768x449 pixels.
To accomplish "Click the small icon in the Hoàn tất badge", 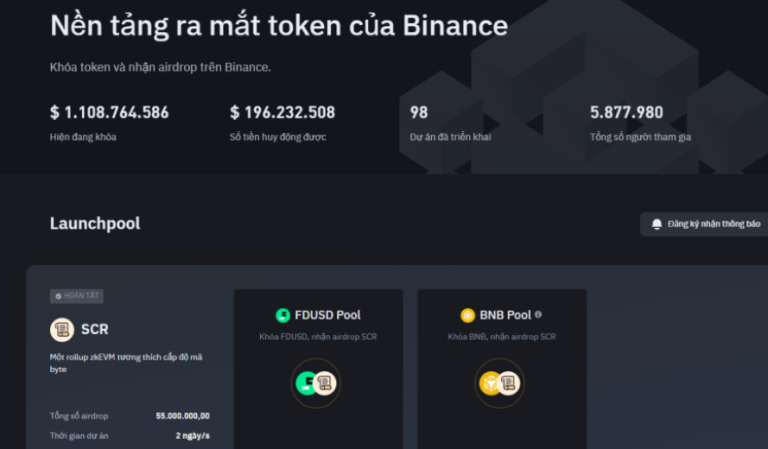I will coord(58,296).
